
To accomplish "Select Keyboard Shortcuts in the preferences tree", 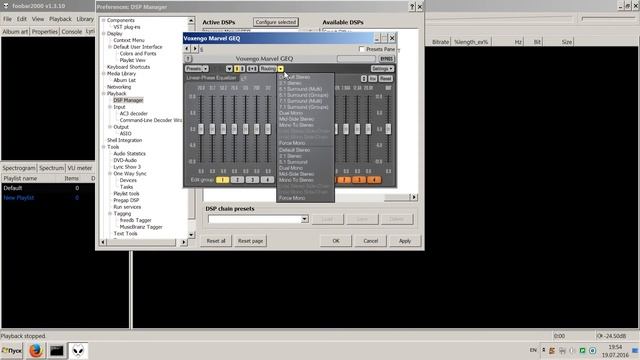I will (x=128, y=67).
